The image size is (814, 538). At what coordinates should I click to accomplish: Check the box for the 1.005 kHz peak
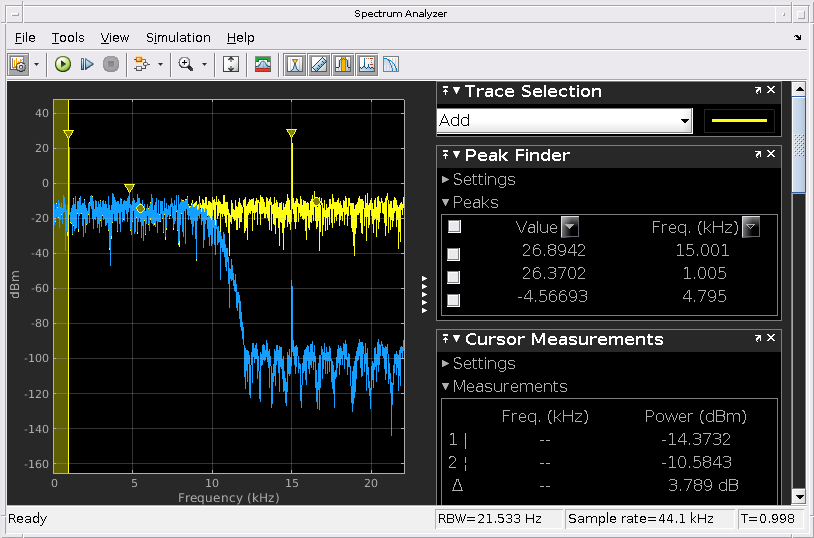tap(454, 277)
